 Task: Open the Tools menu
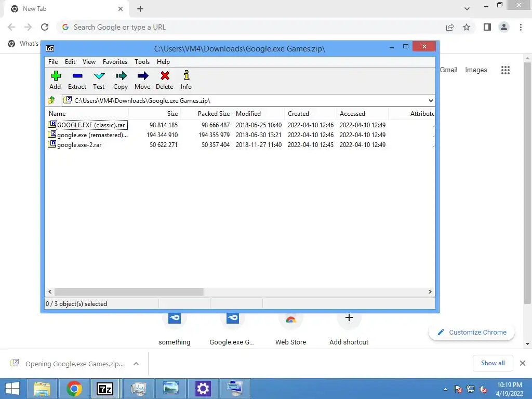point(142,62)
